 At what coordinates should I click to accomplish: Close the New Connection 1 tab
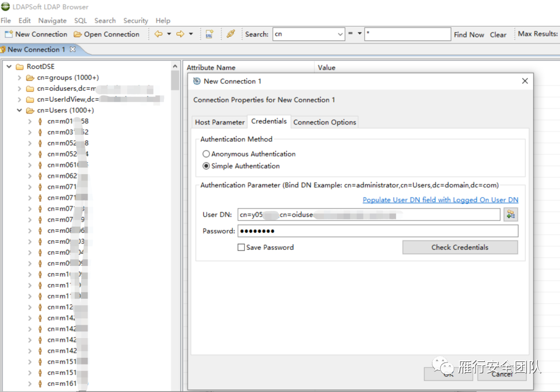(x=73, y=49)
